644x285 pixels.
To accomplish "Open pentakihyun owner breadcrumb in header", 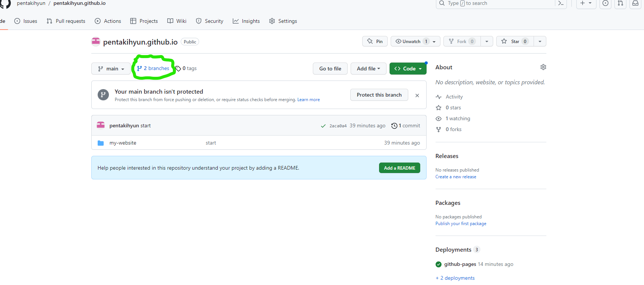I will coord(31,3).
